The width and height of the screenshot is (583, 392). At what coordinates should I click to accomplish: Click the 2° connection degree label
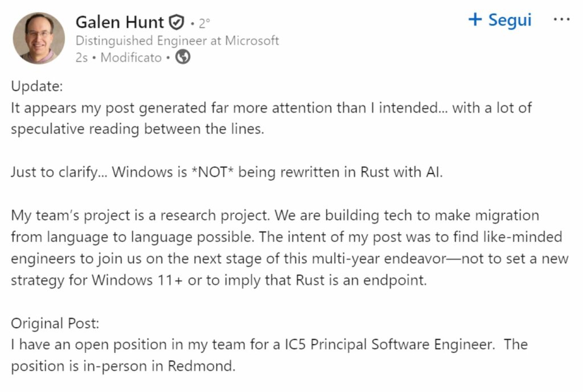(x=204, y=23)
